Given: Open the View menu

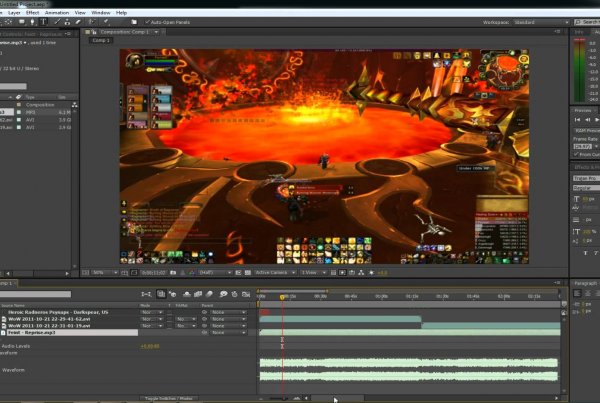Looking at the screenshot, I should (x=80, y=13).
